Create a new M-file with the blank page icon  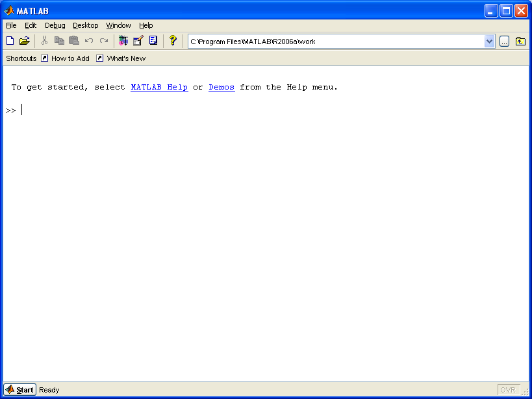(10, 41)
